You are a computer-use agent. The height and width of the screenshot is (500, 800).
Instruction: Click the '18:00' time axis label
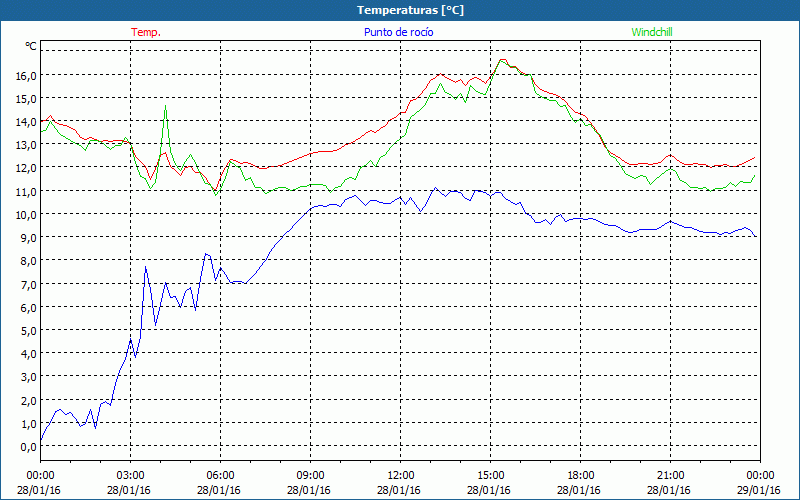pos(581,476)
